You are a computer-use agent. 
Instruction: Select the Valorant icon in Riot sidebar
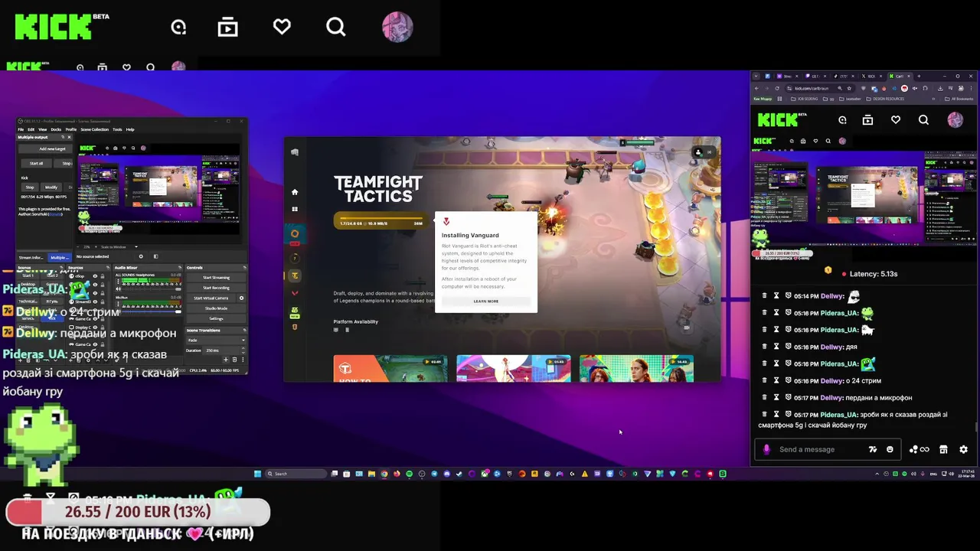(295, 293)
